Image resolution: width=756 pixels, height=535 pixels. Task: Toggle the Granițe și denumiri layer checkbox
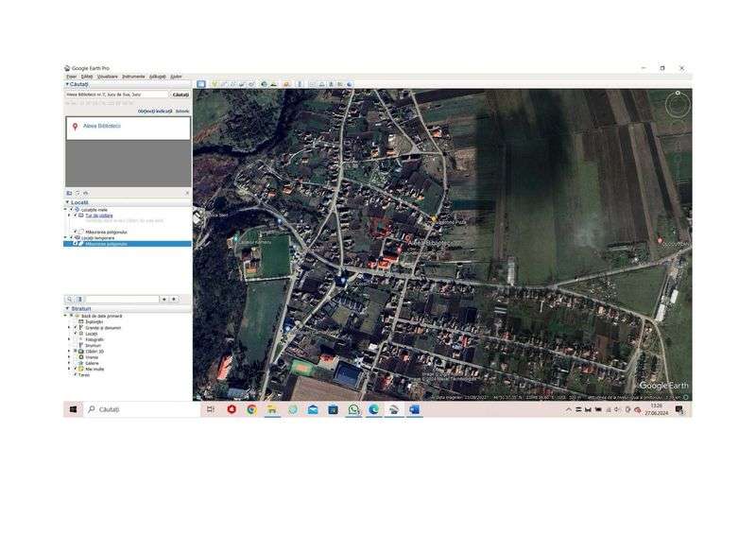[76, 328]
